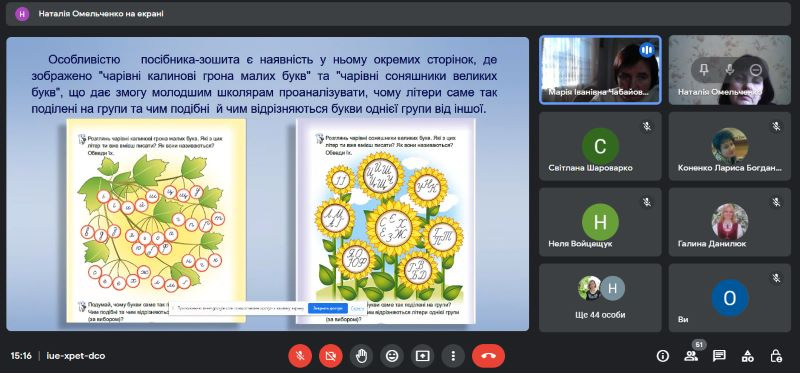This screenshot has height=373, width=800.
Task: Open the emoji reactions button
Action: [392, 356]
